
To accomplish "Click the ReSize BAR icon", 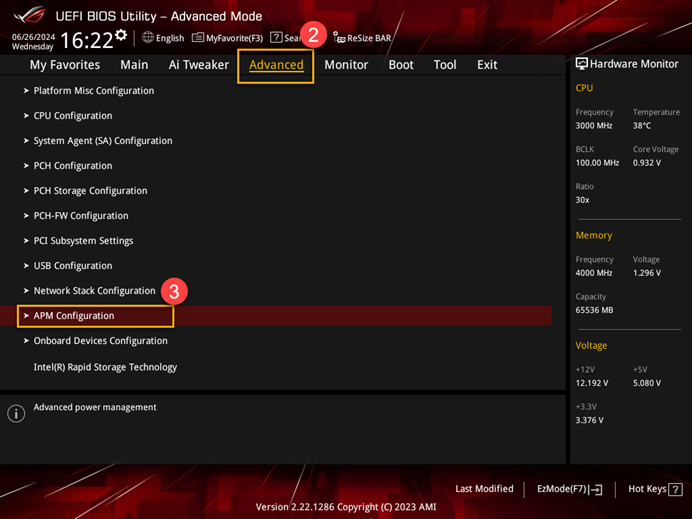I will 339,38.
